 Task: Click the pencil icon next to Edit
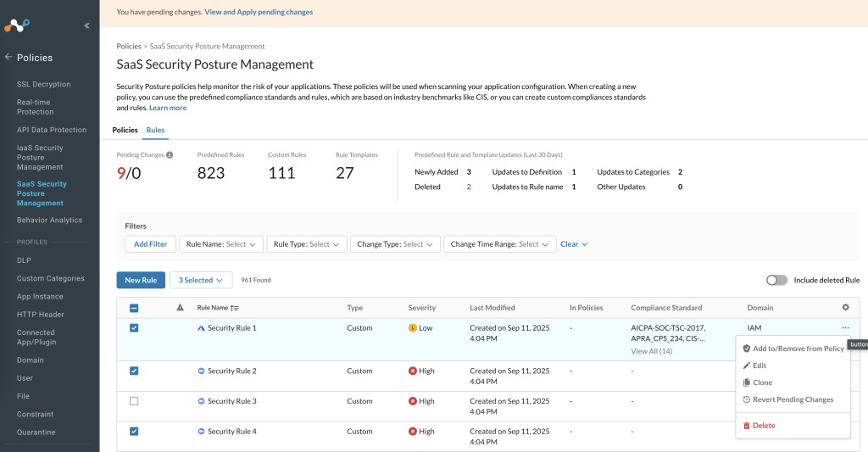pos(746,366)
